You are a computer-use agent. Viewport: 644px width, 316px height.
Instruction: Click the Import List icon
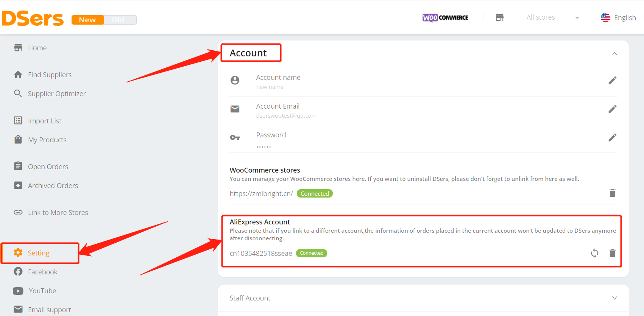pyautogui.click(x=18, y=120)
